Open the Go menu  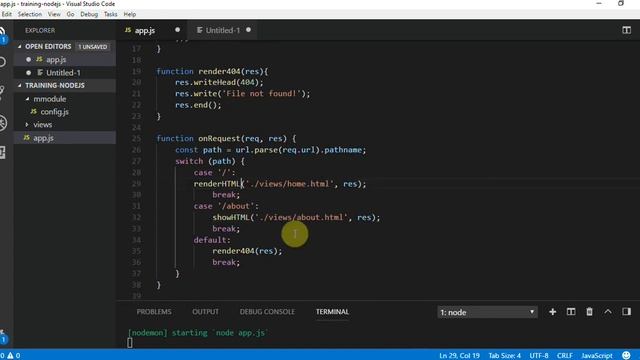coord(70,14)
